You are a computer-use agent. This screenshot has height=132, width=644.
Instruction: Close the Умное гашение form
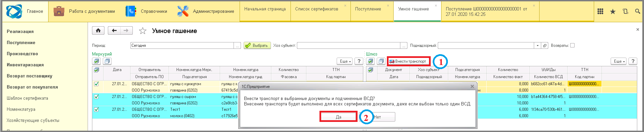(x=638, y=30)
